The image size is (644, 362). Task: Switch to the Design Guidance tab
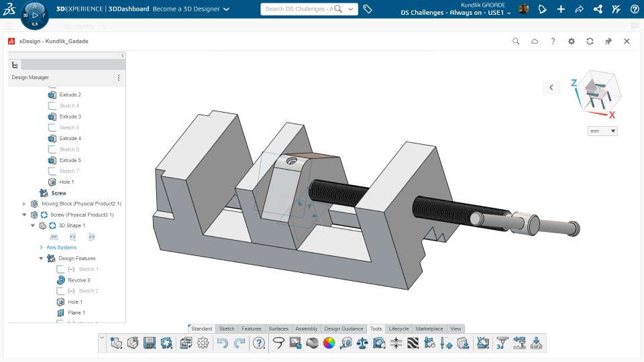[343, 328]
